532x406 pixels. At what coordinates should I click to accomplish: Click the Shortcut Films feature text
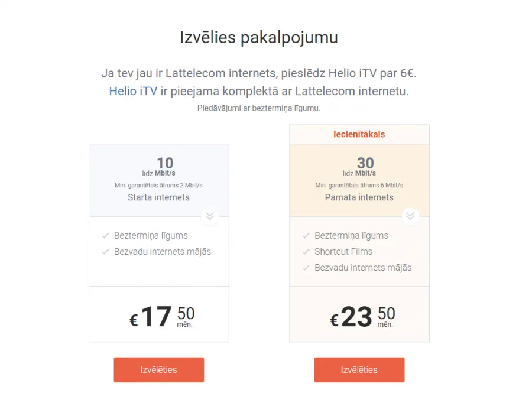(x=343, y=252)
